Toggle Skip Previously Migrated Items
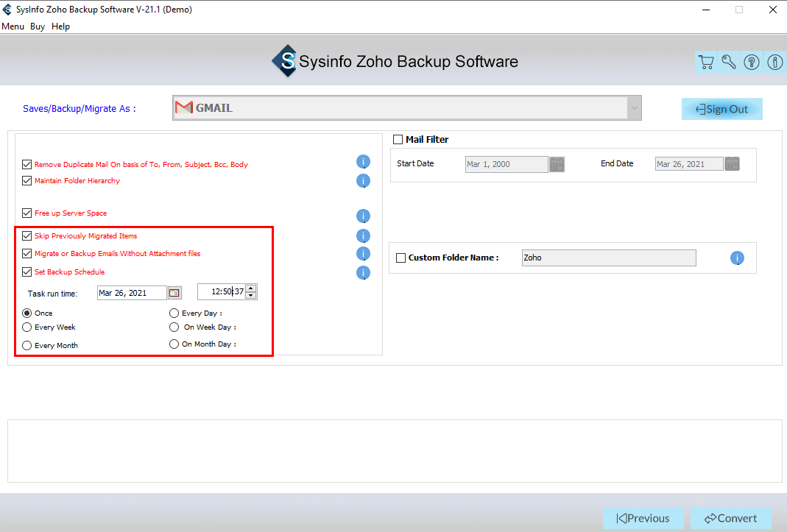 tap(27, 236)
